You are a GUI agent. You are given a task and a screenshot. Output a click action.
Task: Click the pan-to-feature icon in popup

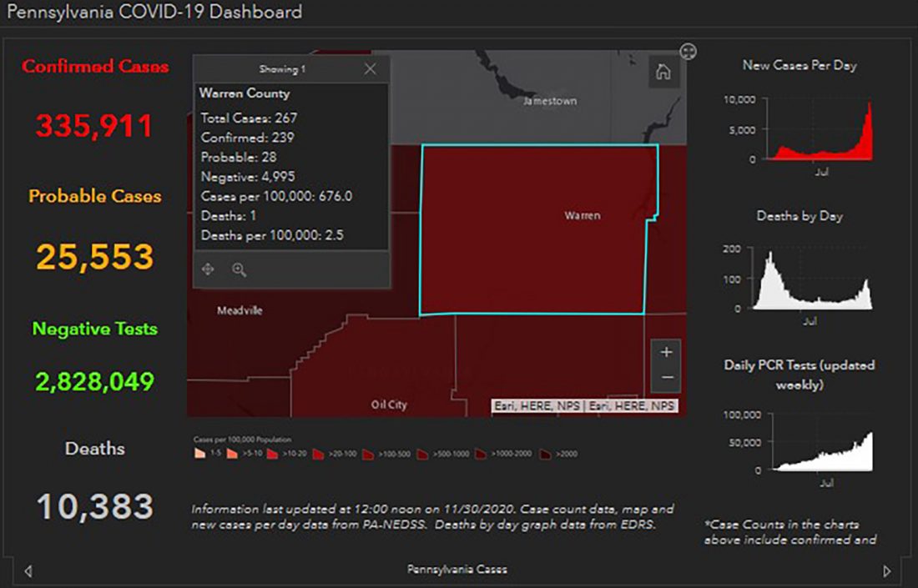click(209, 269)
